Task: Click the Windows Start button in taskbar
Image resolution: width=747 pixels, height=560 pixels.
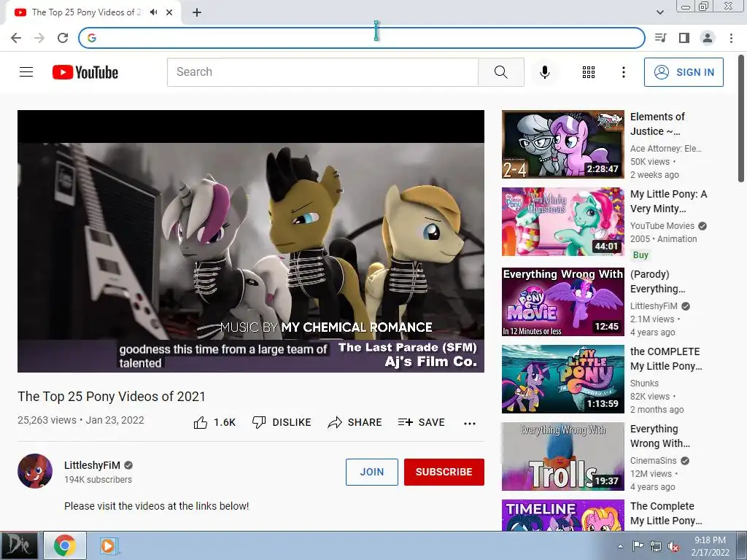Action: pyautogui.click(x=18, y=545)
